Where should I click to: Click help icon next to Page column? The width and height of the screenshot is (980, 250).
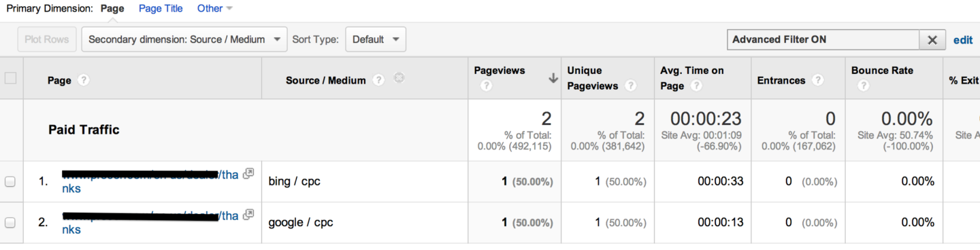point(84,80)
